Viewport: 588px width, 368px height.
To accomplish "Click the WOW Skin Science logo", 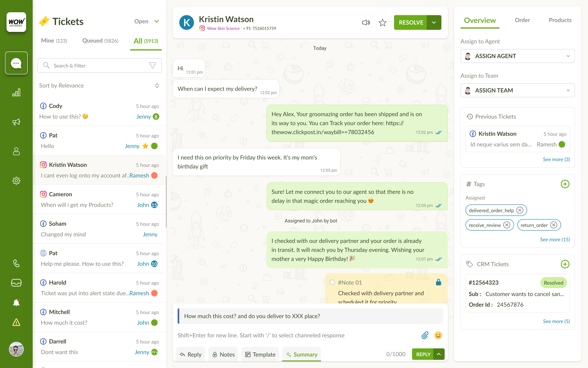I will [x=16, y=22].
